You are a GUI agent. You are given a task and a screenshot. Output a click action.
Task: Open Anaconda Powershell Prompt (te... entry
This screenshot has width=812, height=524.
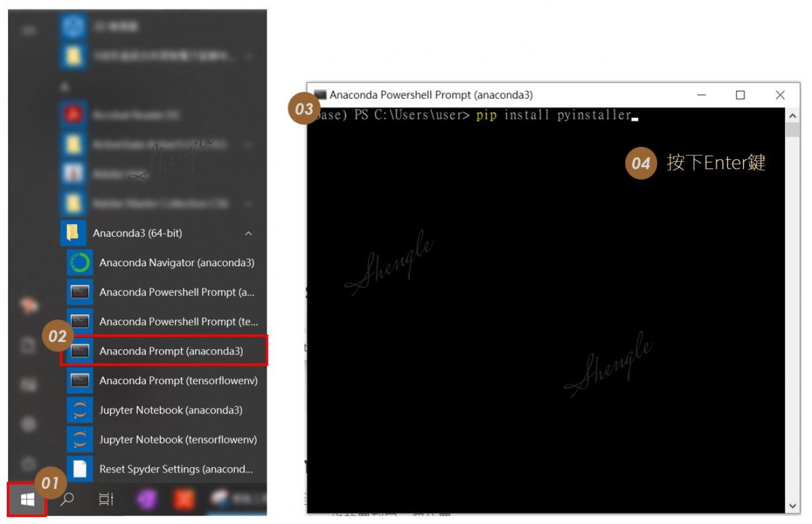pos(178,322)
